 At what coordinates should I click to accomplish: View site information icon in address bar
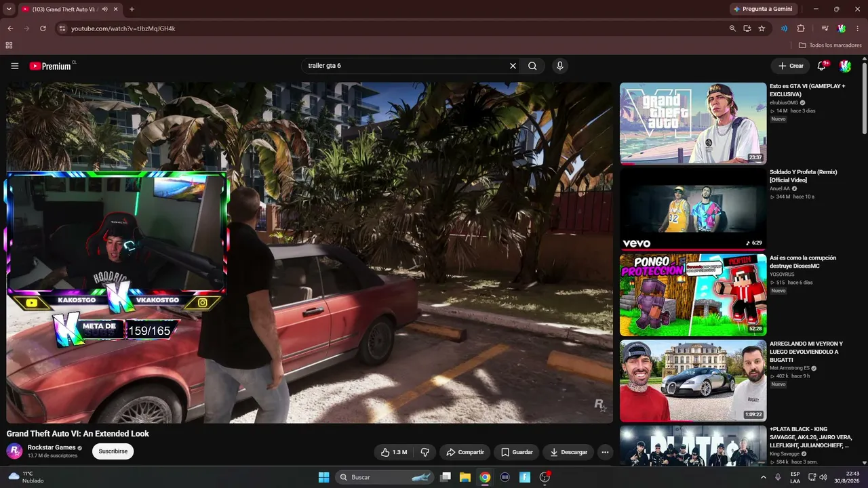coord(62,28)
